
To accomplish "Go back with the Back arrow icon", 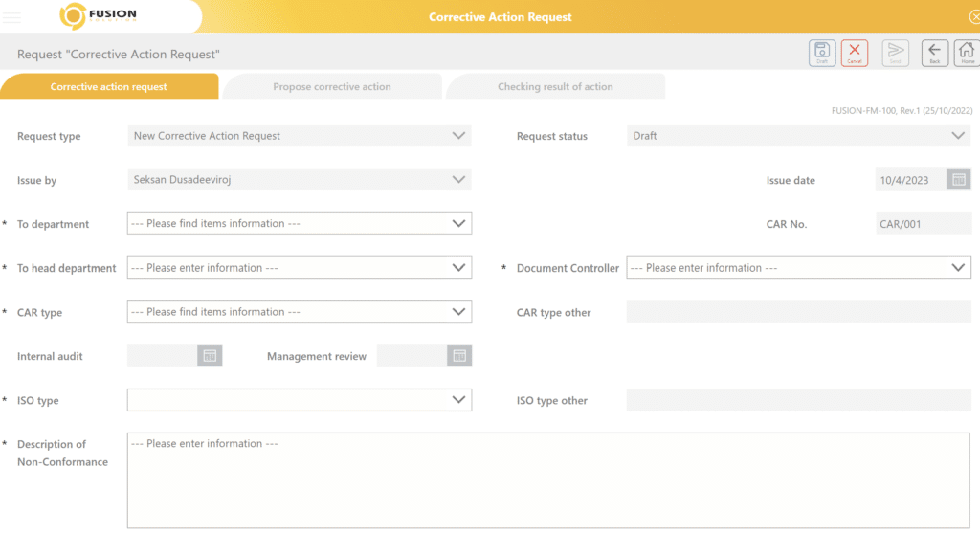I will coord(934,54).
